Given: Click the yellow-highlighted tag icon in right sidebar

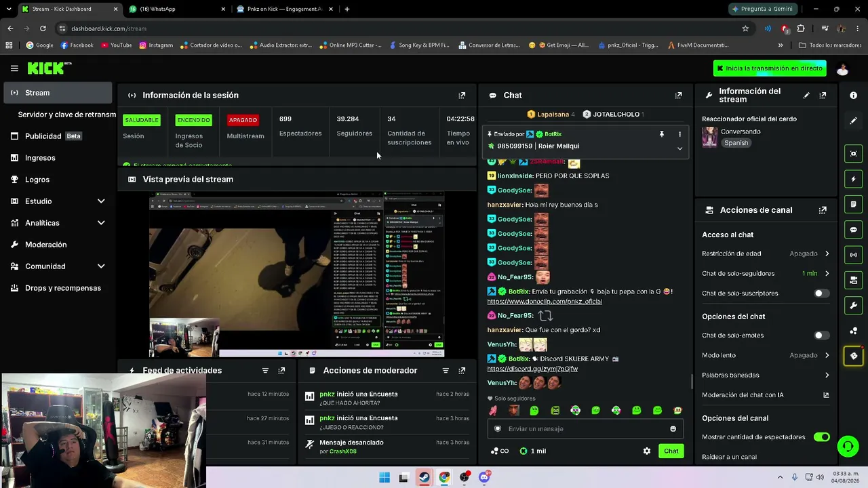Looking at the screenshot, I should (x=854, y=356).
